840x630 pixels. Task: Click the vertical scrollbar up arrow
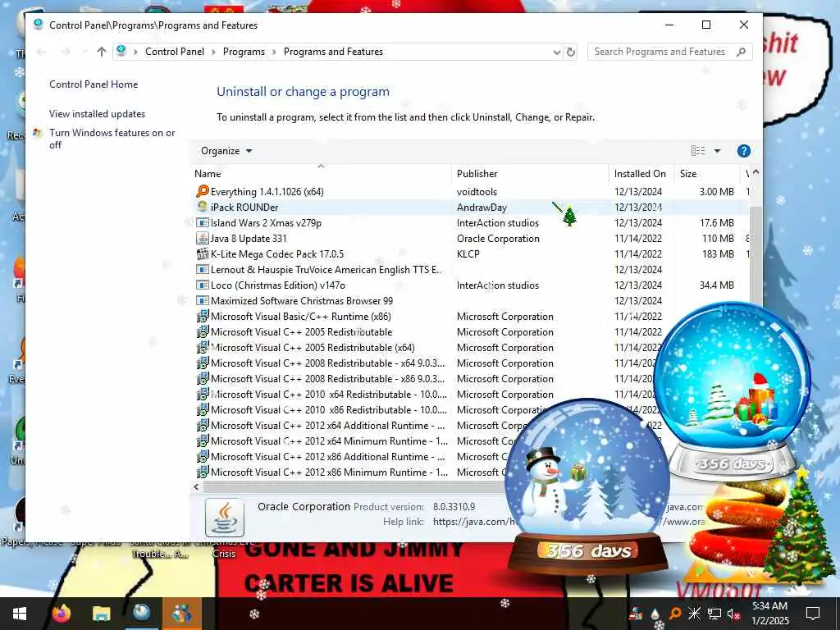(x=756, y=172)
